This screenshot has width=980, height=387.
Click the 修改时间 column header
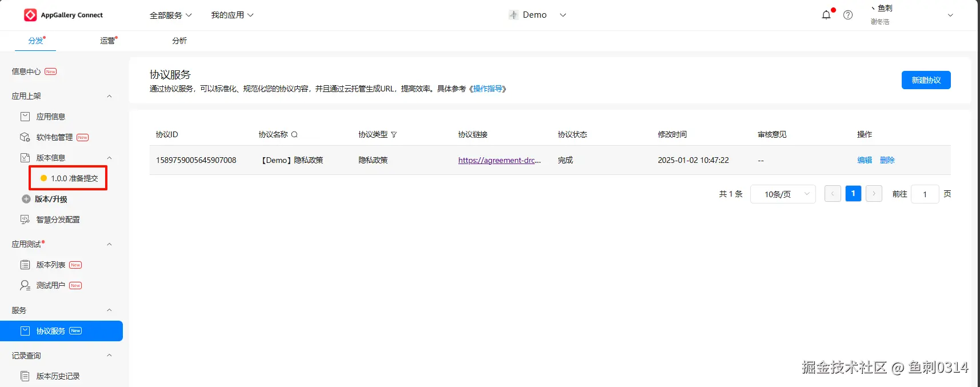(x=672, y=134)
